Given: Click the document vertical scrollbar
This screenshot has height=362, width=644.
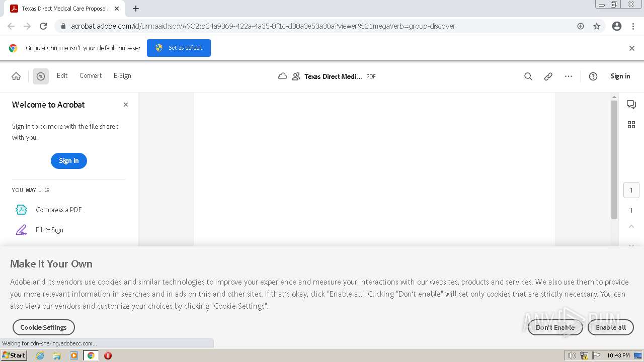Looking at the screenshot, I should point(614,159).
